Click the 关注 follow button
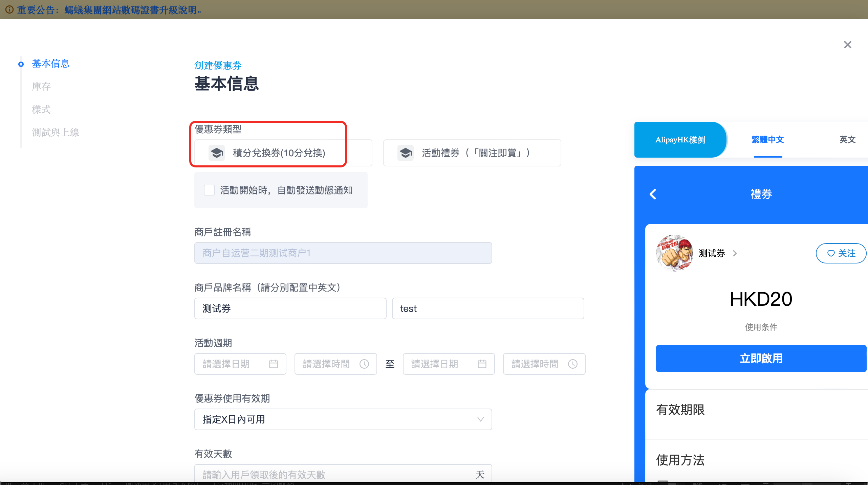The image size is (868, 485). 841,253
